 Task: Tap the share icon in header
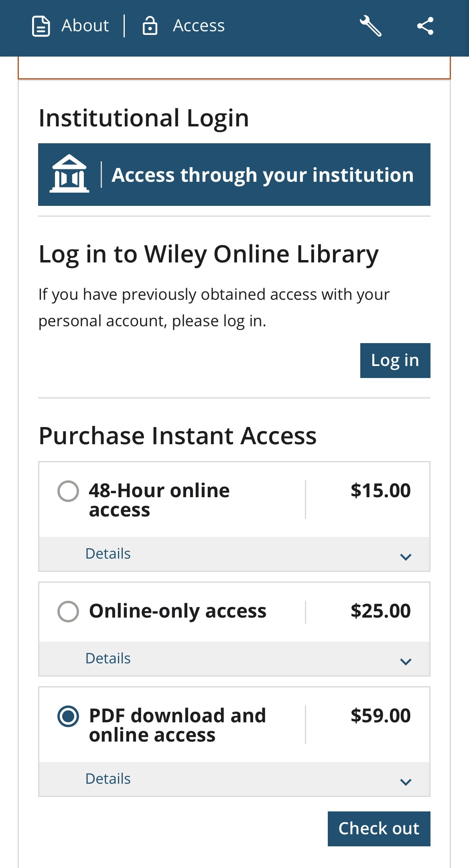(x=425, y=26)
